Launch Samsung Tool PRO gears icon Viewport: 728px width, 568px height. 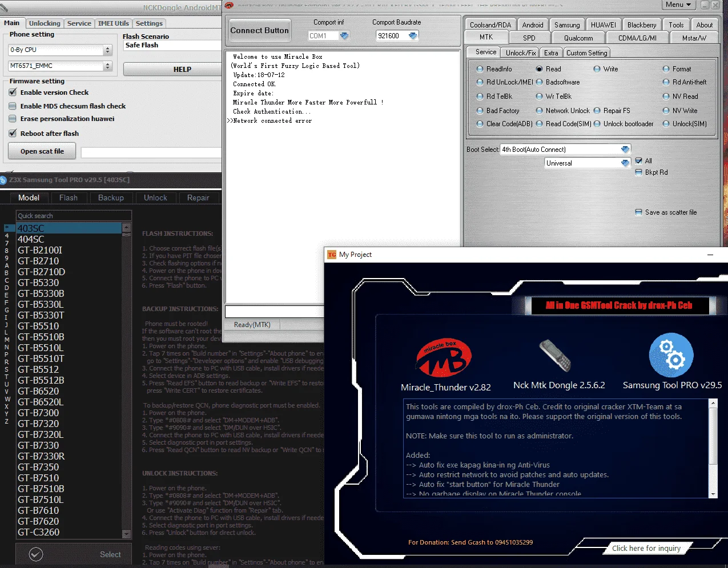point(671,355)
